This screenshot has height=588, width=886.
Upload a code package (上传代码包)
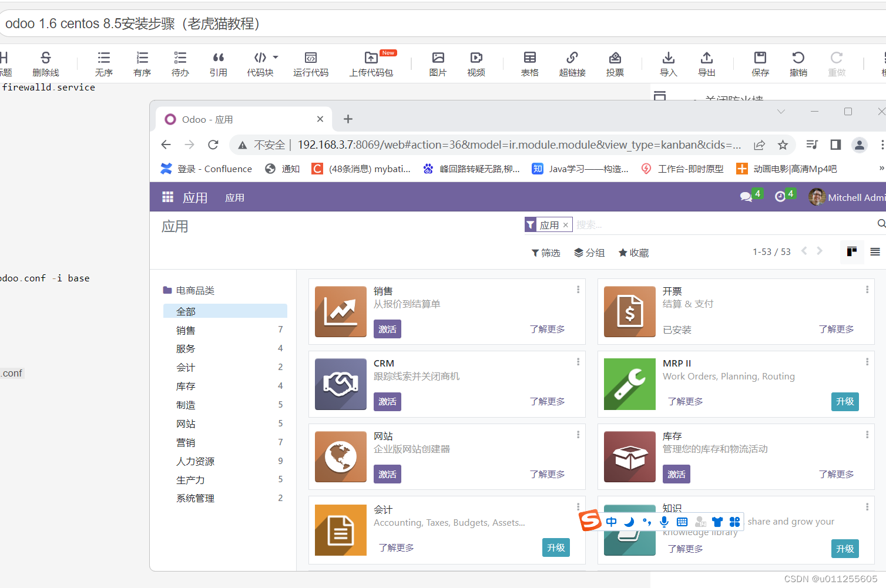coord(371,63)
